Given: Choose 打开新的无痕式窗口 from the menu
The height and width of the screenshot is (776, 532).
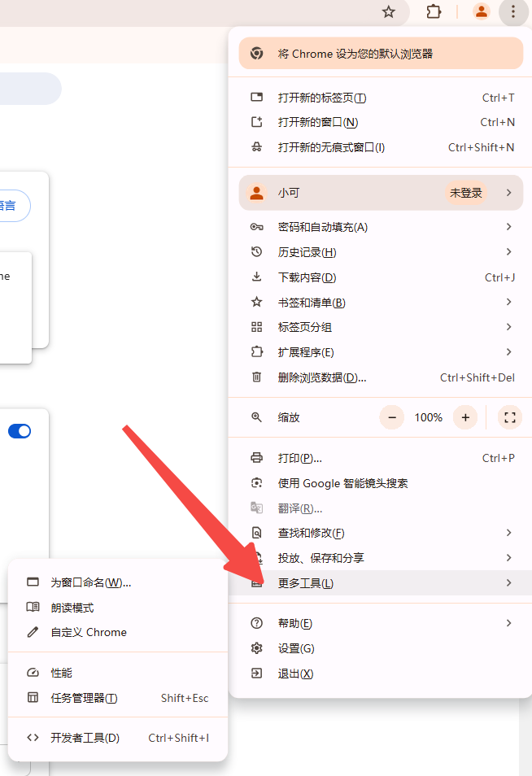Looking at the screenshot, I should (380, 147).
